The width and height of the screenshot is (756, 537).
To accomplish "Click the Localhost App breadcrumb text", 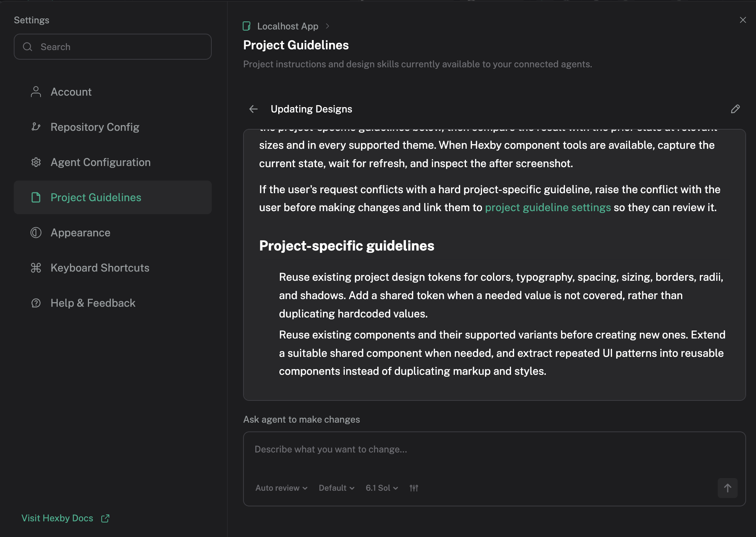I will point(288,26).
